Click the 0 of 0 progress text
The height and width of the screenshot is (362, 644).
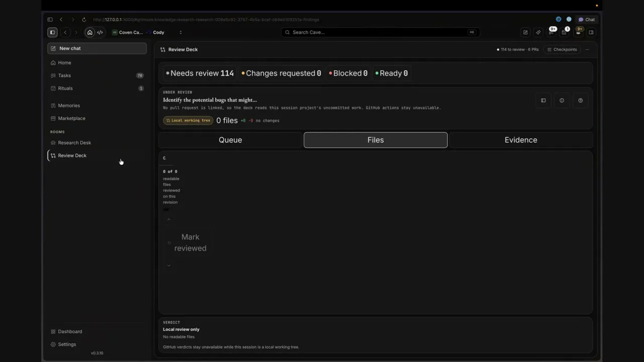point(170,171)
